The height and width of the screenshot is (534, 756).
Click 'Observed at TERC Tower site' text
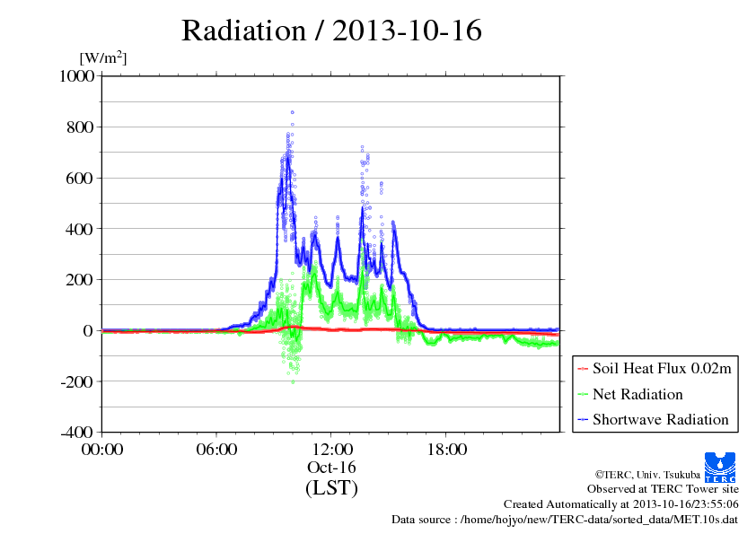[663, 489]
